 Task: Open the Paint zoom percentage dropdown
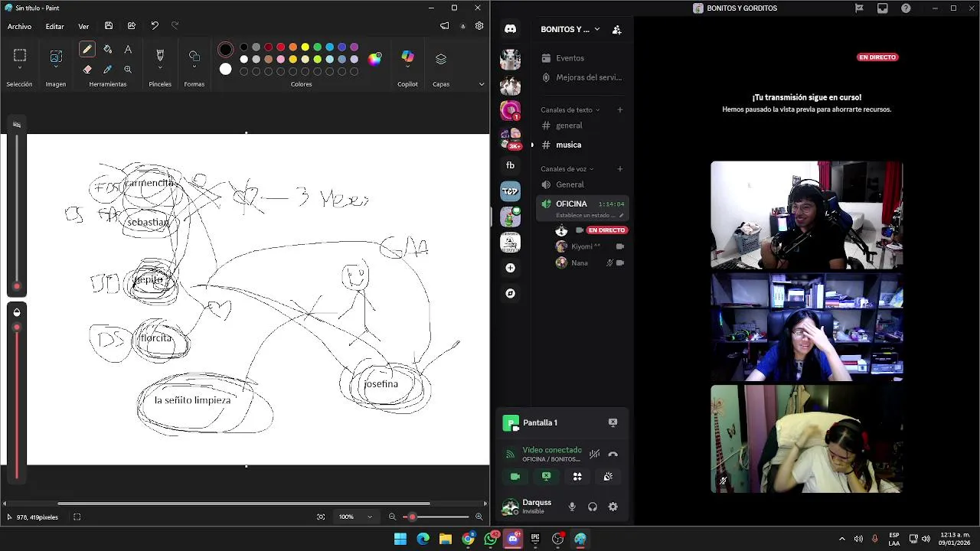click(x=356, y=517)
